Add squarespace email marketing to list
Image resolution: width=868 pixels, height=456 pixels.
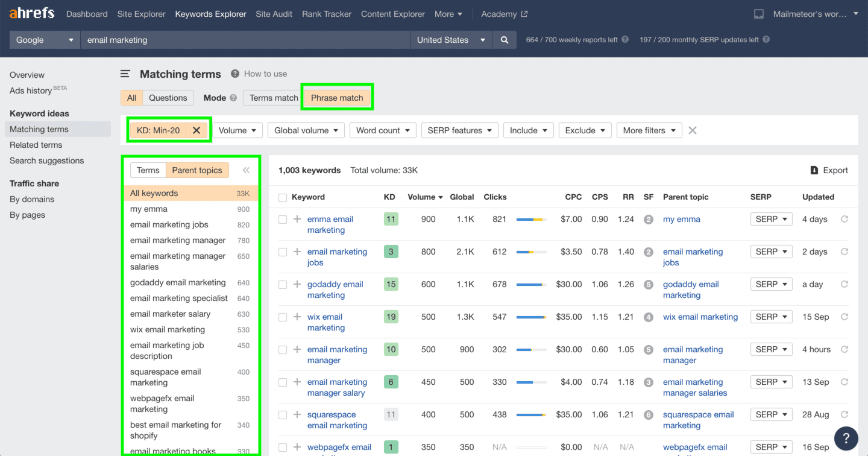297,415
